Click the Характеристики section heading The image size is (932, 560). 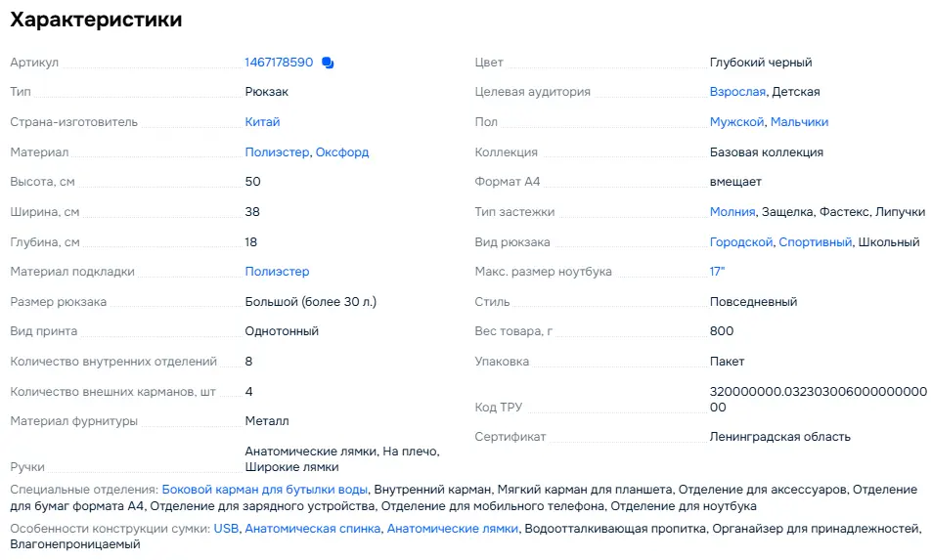96,20
